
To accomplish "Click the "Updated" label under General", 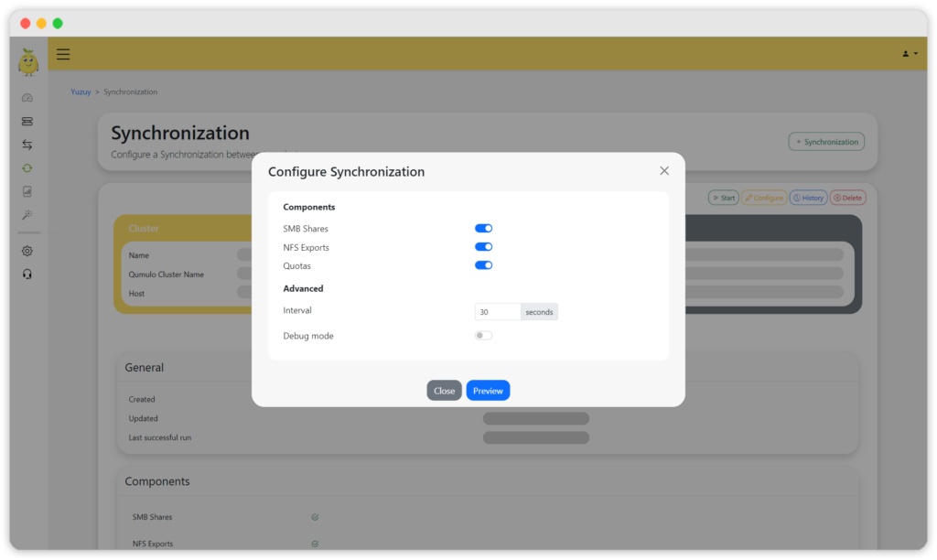I will (143, 418).
